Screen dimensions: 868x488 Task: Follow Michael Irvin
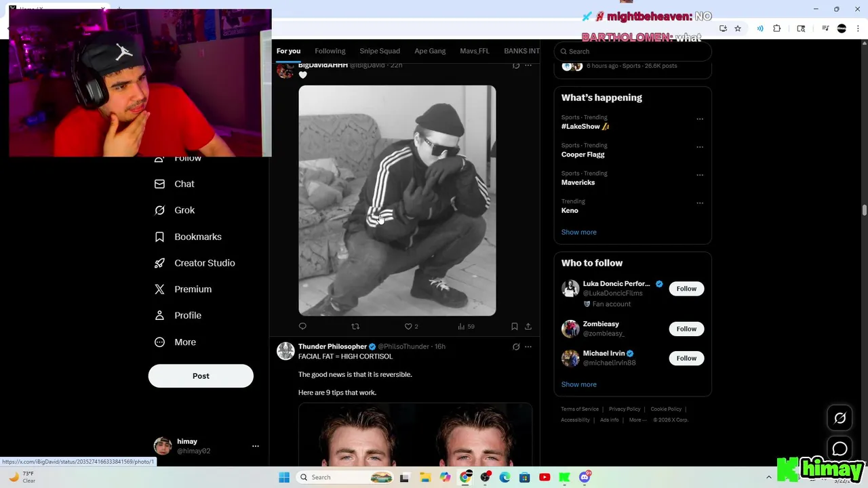(686, 358)
